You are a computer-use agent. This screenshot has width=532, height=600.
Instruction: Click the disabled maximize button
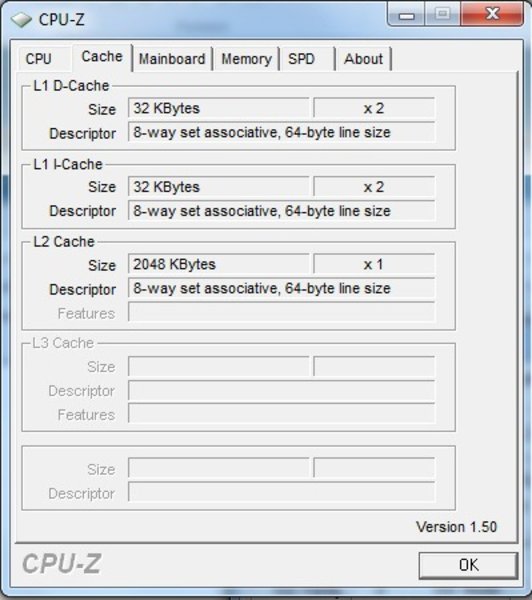click(442, 15)
